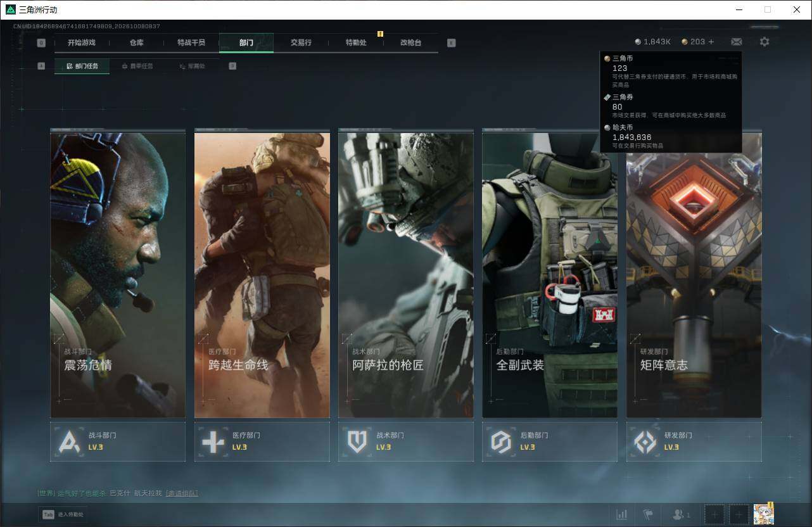
Task: Click the flag icon in bottom bar
Action: [648, 514]
